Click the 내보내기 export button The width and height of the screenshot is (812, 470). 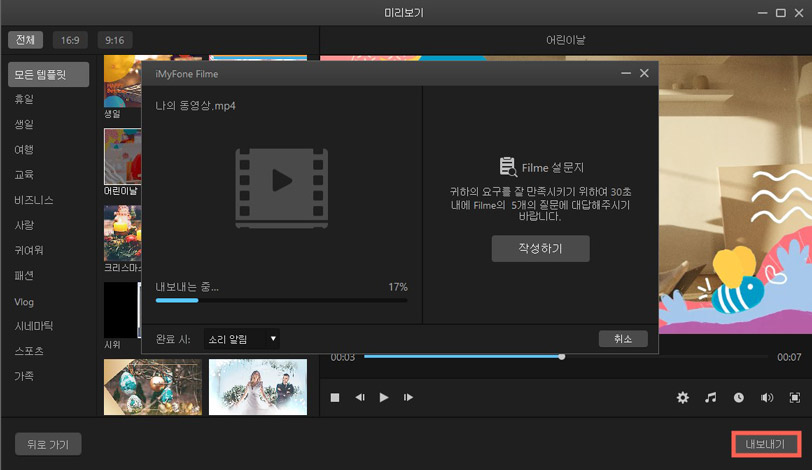pos(765,444)
